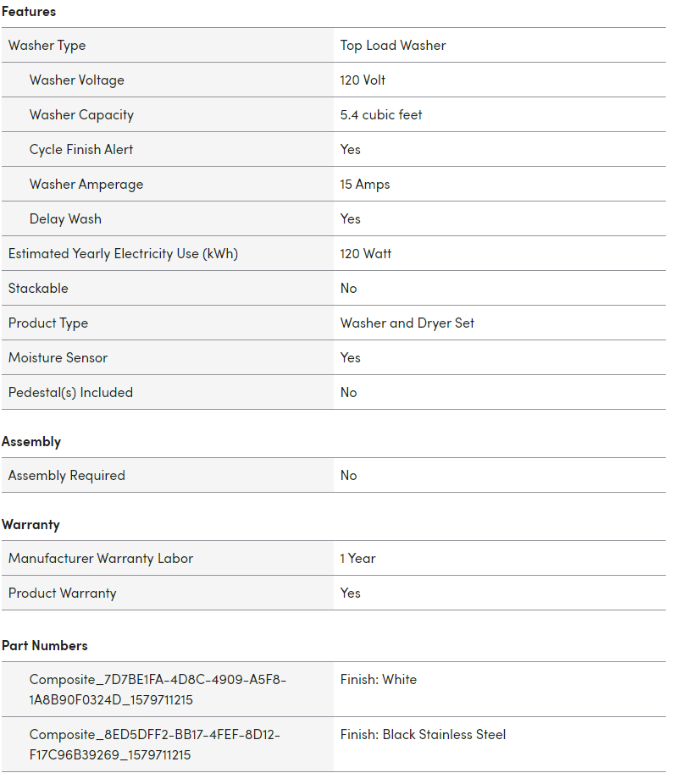Click the 5.4 cubic feet value
Image resolution: width=687 pixels, height=784 pixels.
pyautogui.click(x=381, y=115)
